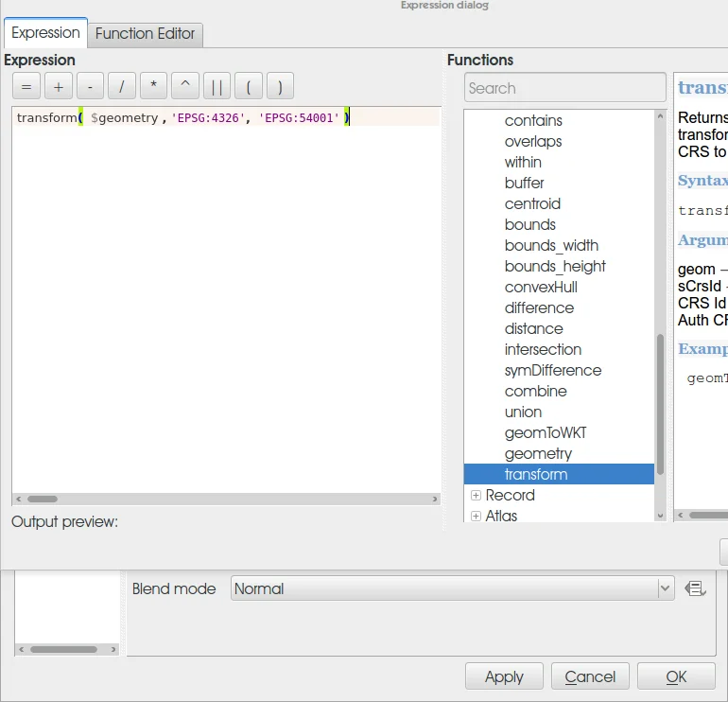Insert the division operator
Image resolution: width=728 pixels, height=702 pixels.
coord(121,87)
